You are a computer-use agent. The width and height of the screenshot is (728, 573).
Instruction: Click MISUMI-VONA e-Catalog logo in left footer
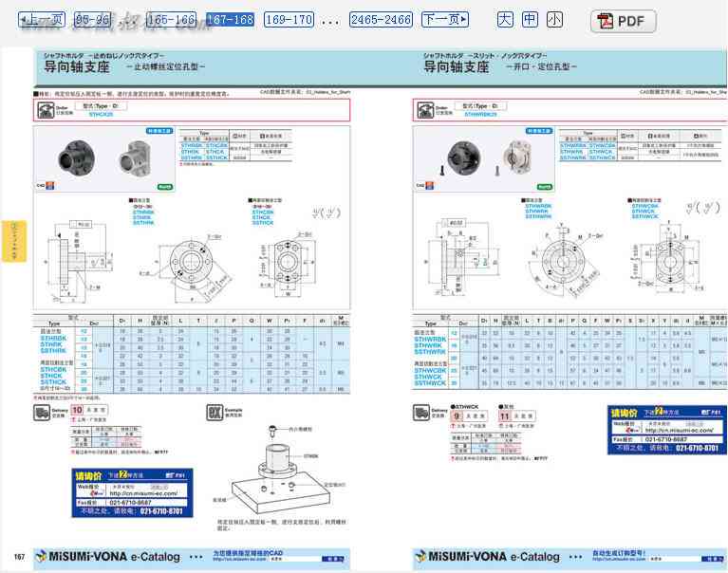click(x=108, y=556)
